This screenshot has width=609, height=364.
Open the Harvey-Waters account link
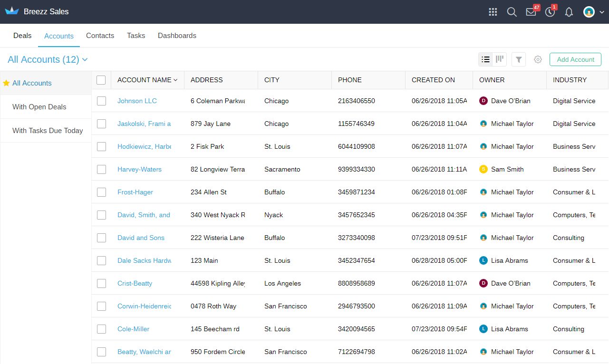tap(139, 169)
